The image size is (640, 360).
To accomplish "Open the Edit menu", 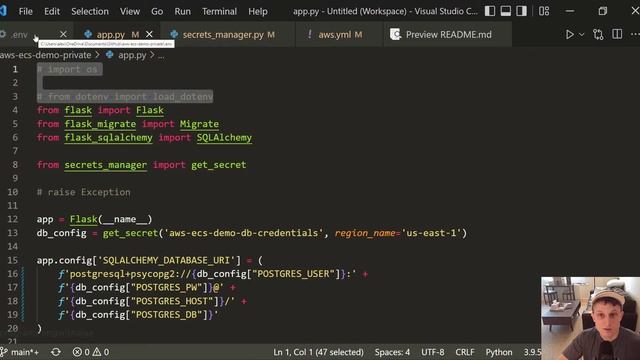I will coord(52,11).
